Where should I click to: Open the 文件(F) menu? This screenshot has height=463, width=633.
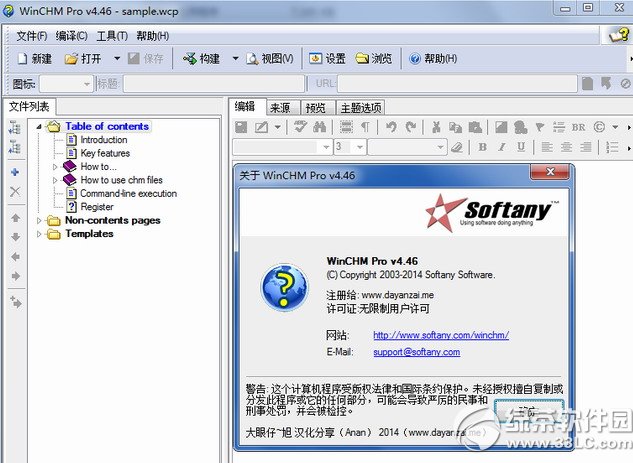tap(31, 36)
